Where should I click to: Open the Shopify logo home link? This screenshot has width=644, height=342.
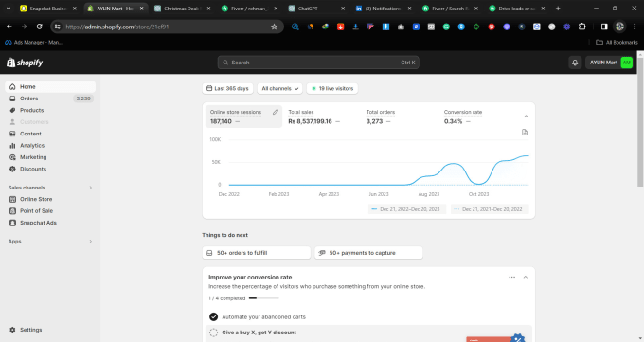click(x=25, y=63)
